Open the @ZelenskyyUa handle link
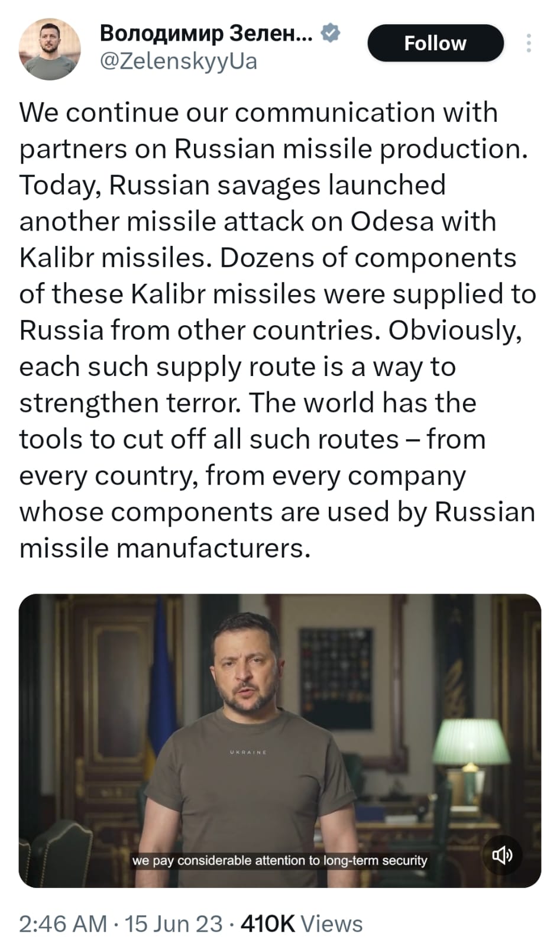 click(x=179, y=61)
